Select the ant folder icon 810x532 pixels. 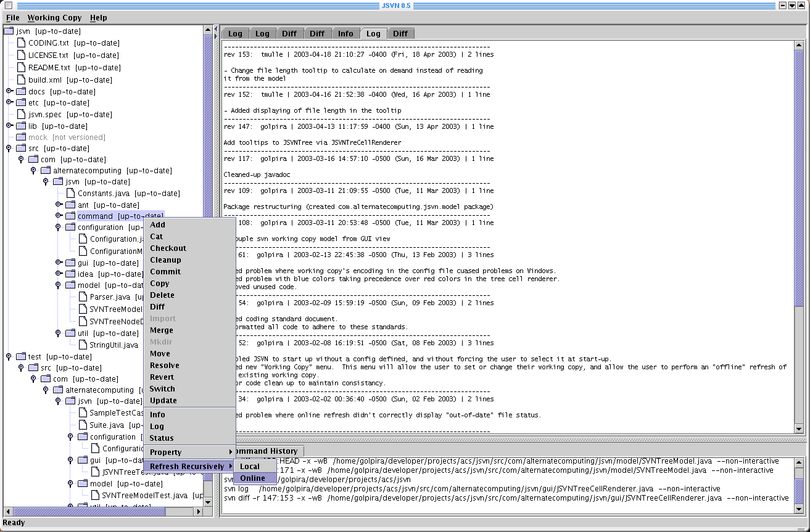[70, 205]
